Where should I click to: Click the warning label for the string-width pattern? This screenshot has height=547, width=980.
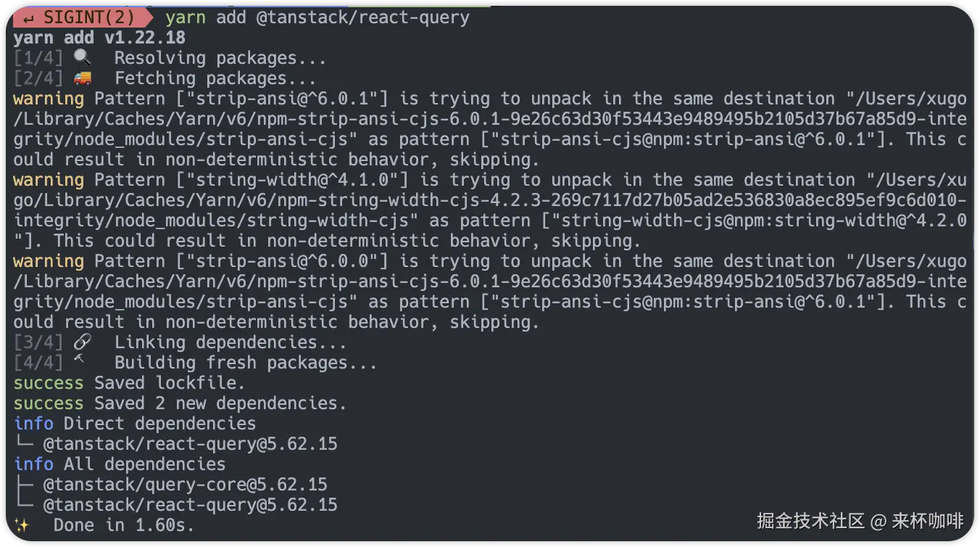[x=49, y=180]
